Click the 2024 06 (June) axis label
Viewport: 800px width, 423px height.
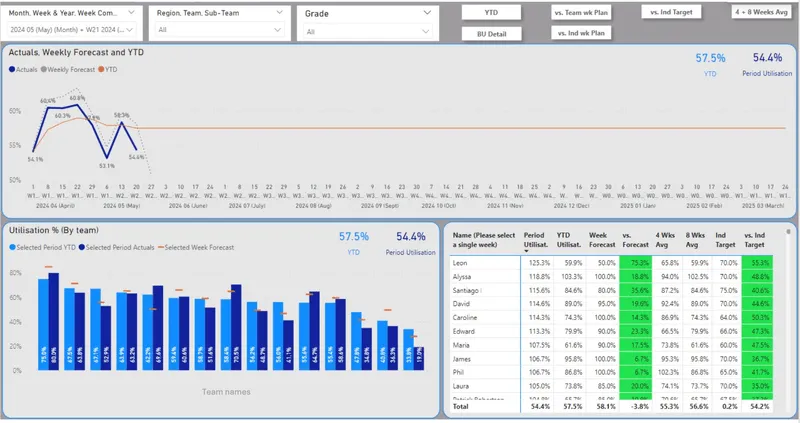point(188,206)
